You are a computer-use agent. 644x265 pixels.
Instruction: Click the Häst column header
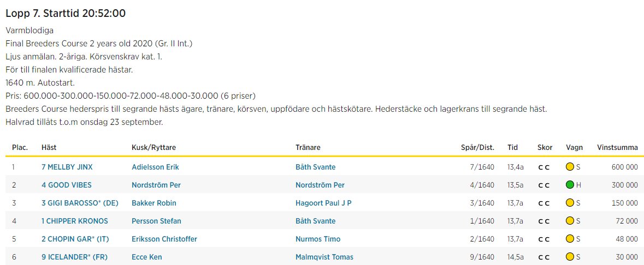click(49, 147)
